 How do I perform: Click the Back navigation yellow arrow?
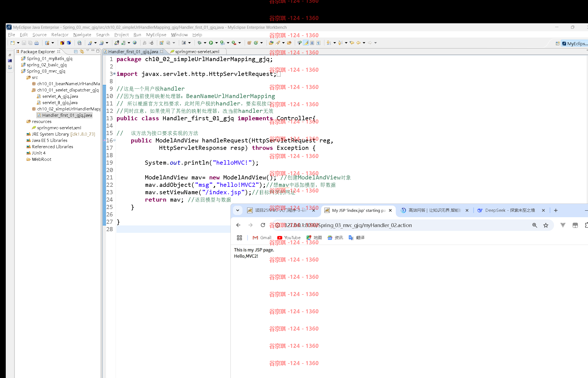(358, 43)
